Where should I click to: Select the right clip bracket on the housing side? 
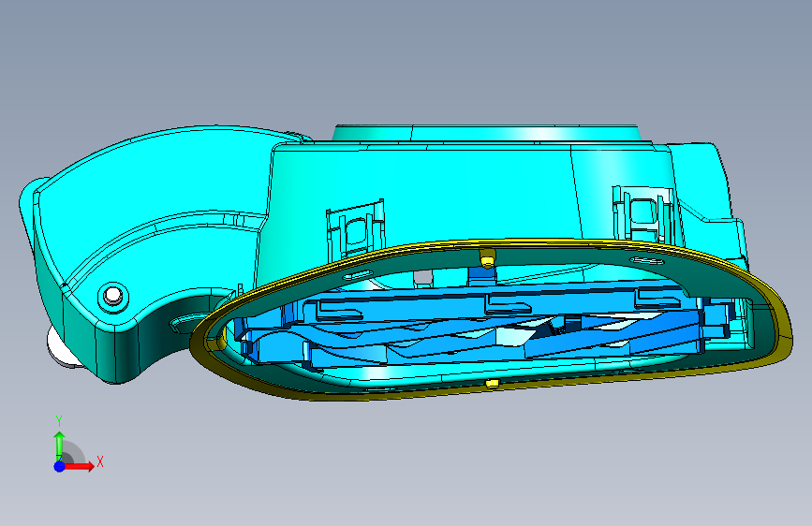pos(642,213)
